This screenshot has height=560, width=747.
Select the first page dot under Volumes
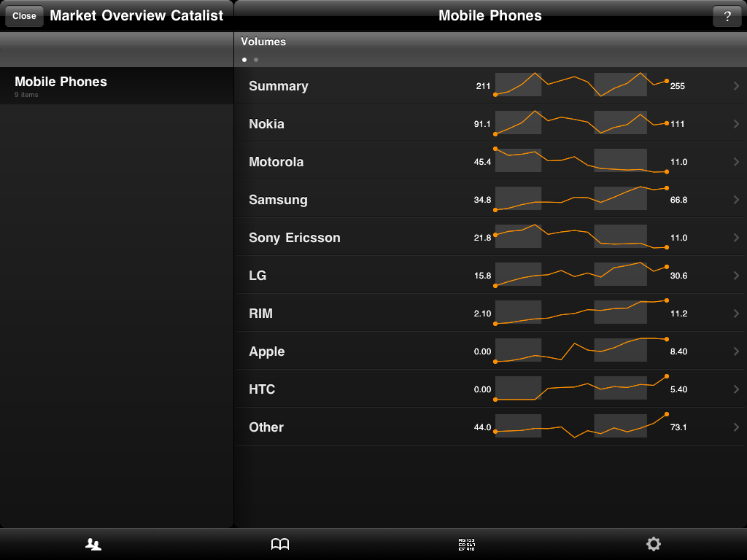(x=244, y=60)
